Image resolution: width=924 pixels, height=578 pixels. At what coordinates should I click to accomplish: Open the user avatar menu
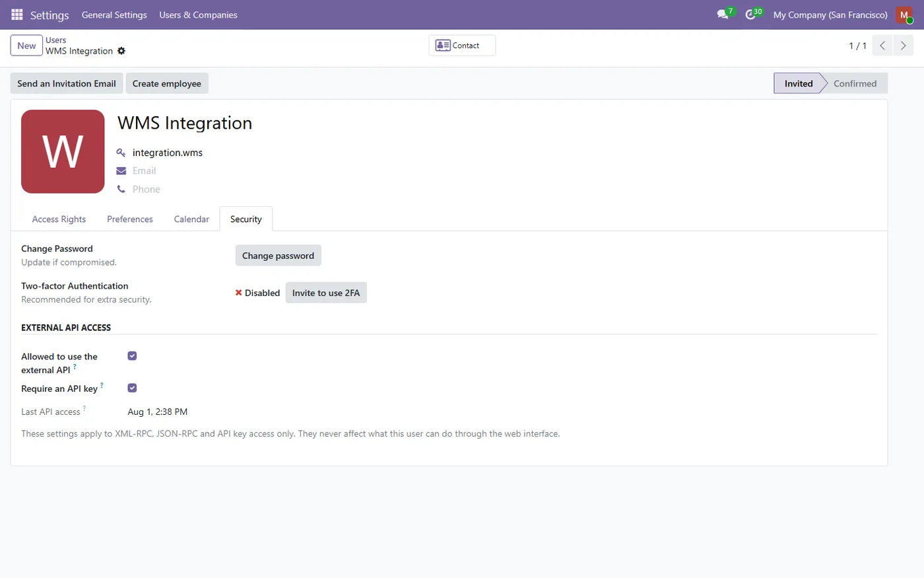pyautogui.click(x=904, y=15)
